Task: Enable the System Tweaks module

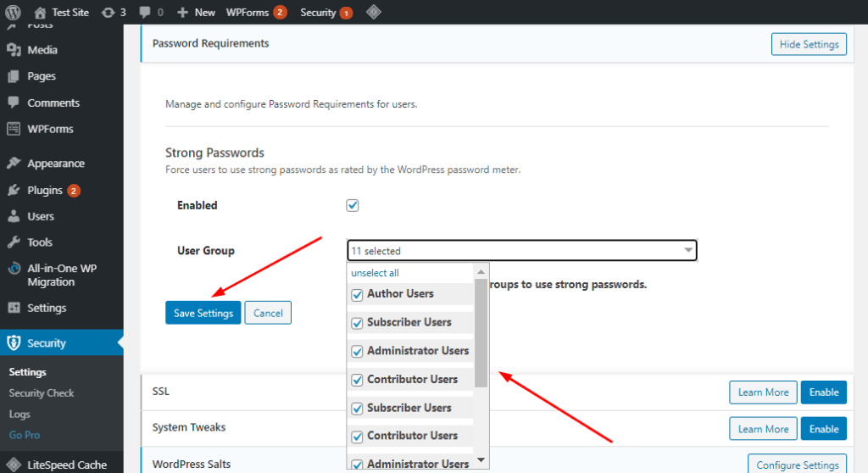Action: 824,429
